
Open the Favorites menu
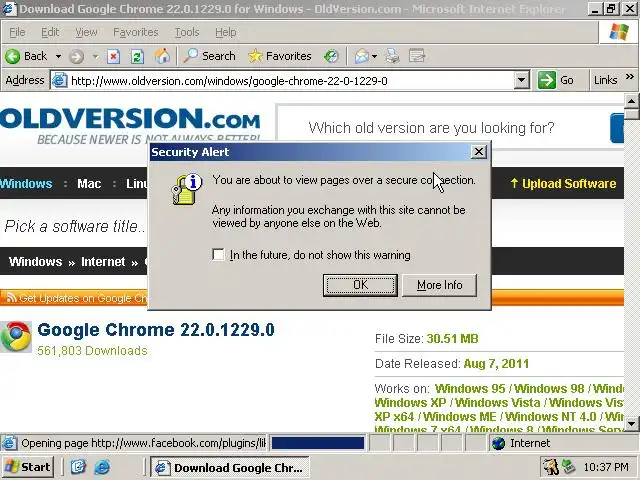(x=136, y=32)
